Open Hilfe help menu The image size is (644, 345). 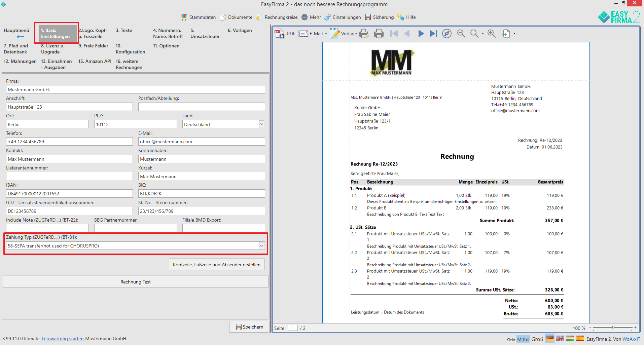click(x=406, y=17)
